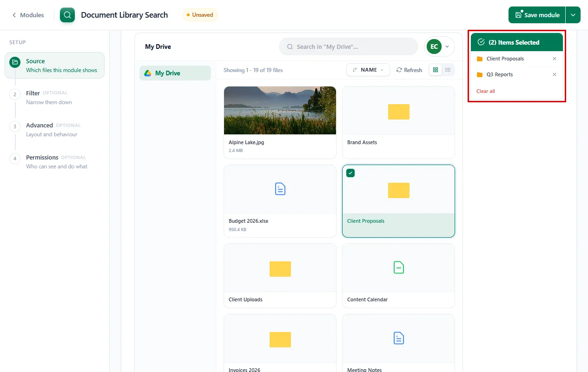Click the Meeting Notes document icon
This screenshot has width=588, height=372.
pos(398,338)
